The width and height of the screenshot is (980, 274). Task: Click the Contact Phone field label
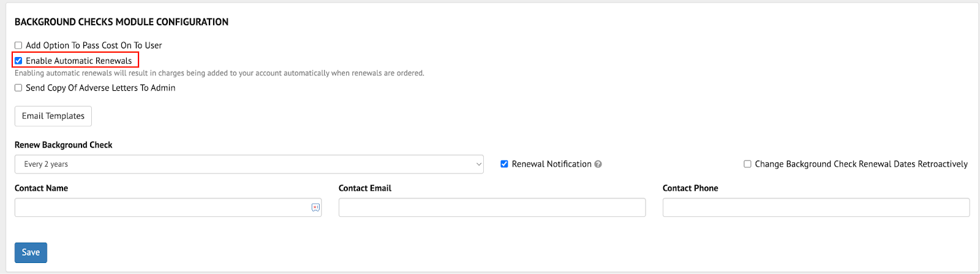[690, 188]
